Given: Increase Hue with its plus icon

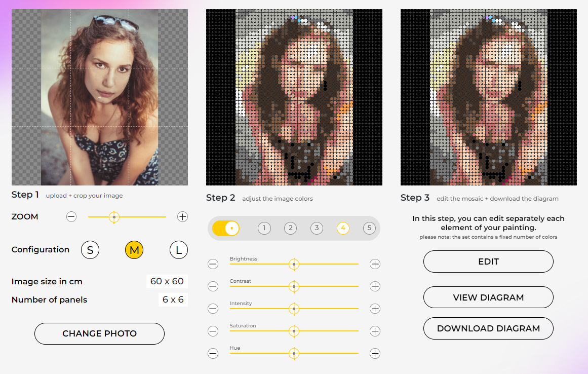Looking at the screenshot, I should (x=375, y=353).
